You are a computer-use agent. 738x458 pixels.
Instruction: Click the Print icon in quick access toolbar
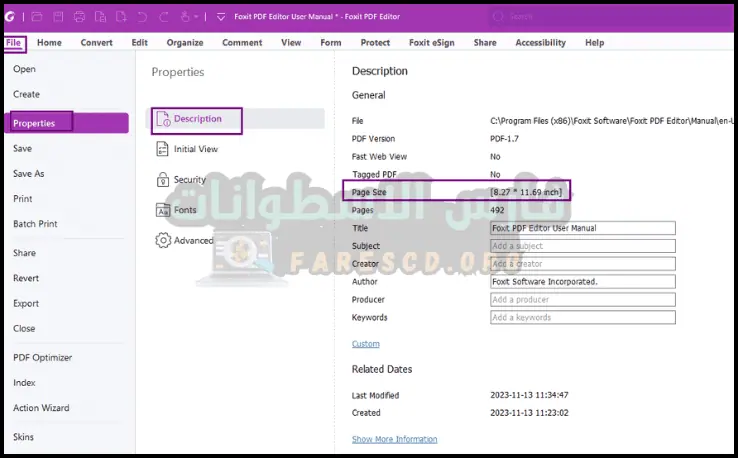click(x=79, y=17)
